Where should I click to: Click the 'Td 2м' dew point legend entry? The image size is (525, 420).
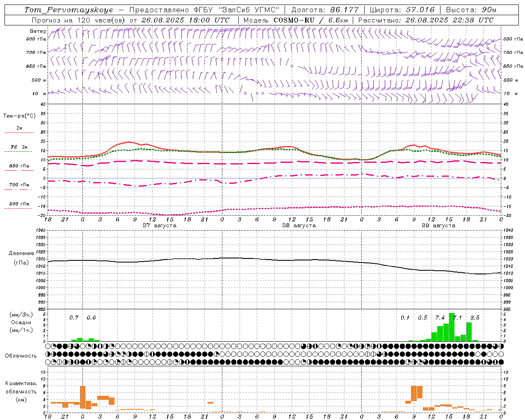pyautogui.click(x=19, y=147)
